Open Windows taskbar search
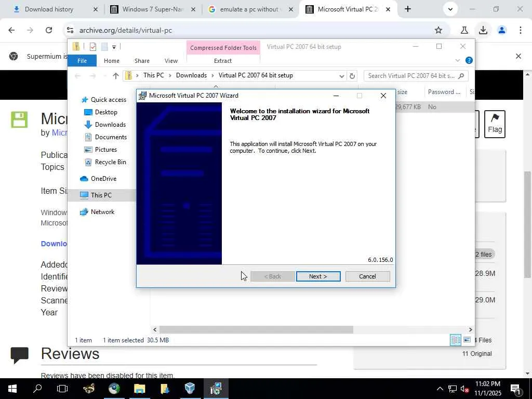Image resolution: width=532 pixels, height=399 pixels. click(x=37, y=389)
